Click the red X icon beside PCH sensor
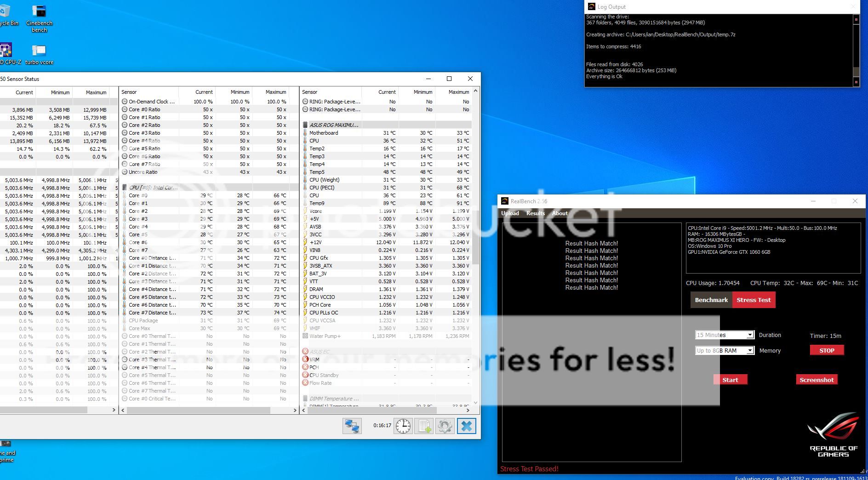The width and height of the screenshot is (868, 480). [x=305, y=367]
